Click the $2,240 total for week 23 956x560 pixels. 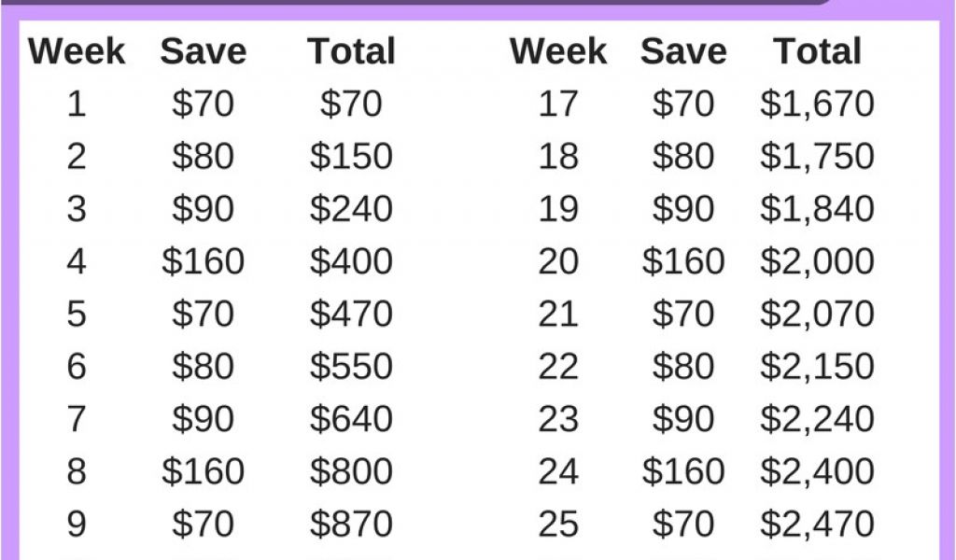coord(817,419)
